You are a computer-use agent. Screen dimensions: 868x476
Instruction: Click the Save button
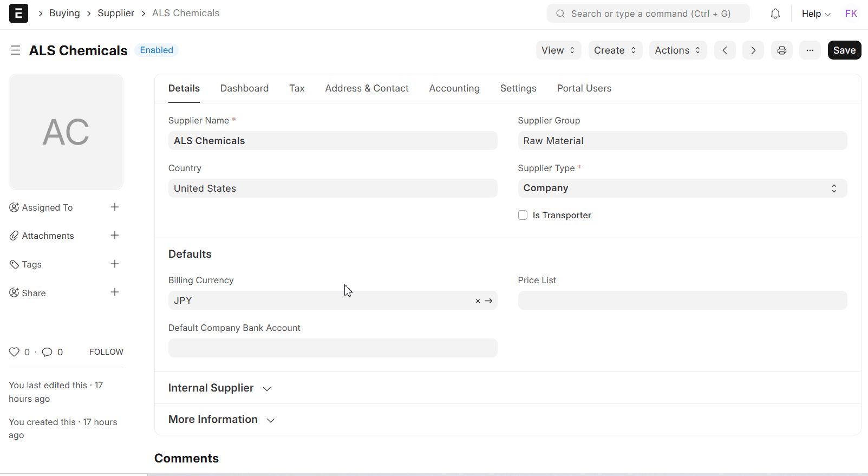point(844,50)
